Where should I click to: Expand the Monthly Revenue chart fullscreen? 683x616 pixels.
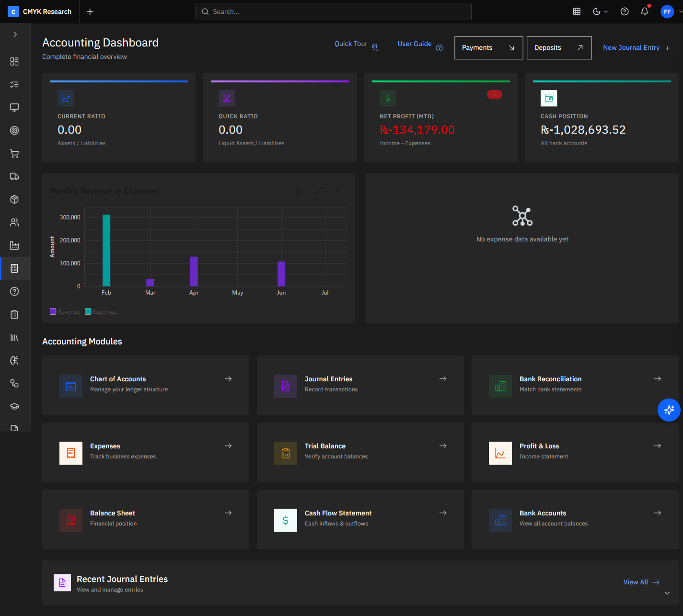point(318,191)
